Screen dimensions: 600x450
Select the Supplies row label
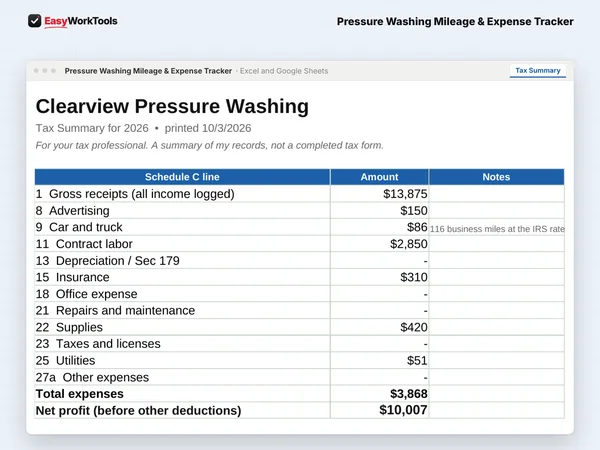pos(69,327)
